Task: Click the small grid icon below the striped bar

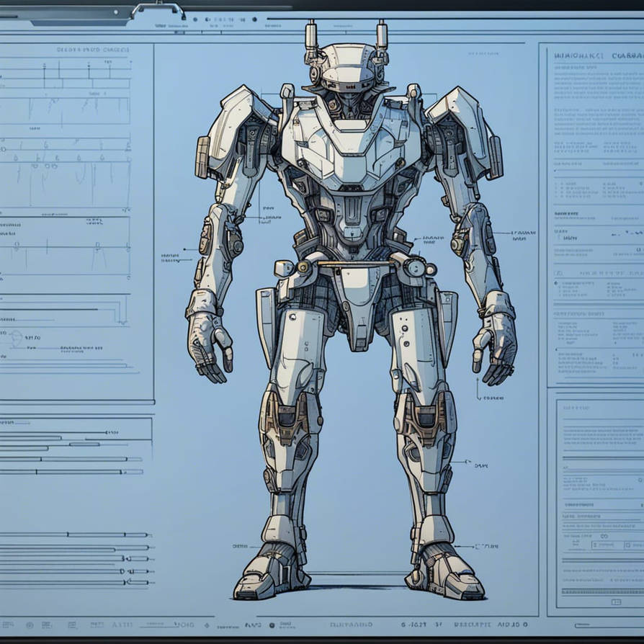Action: coord(616,602)
